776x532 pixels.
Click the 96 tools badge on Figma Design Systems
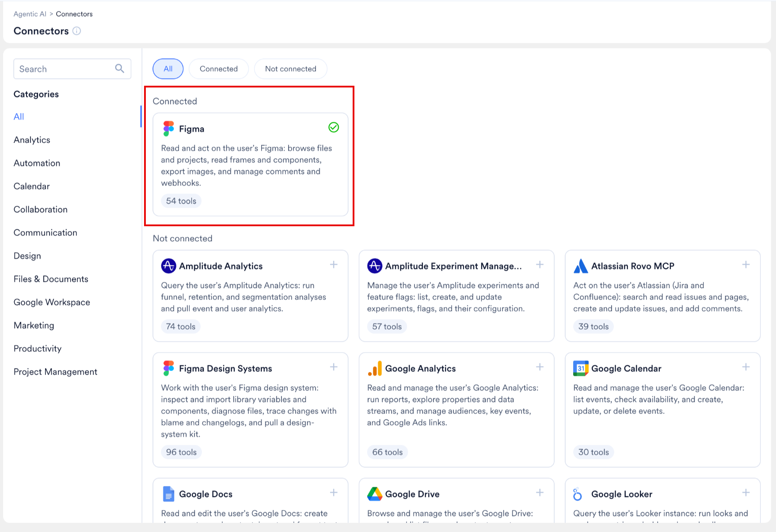[x=181, y=452]
